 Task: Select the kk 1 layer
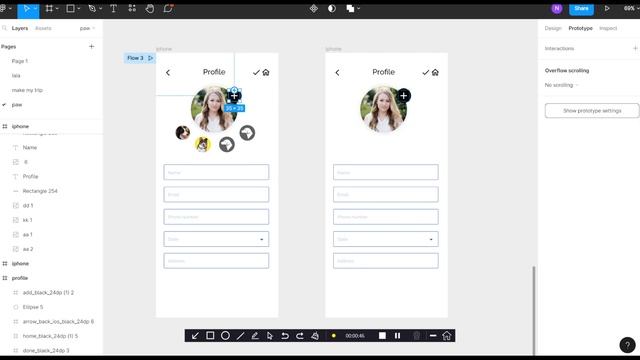(x=27, y=220)
